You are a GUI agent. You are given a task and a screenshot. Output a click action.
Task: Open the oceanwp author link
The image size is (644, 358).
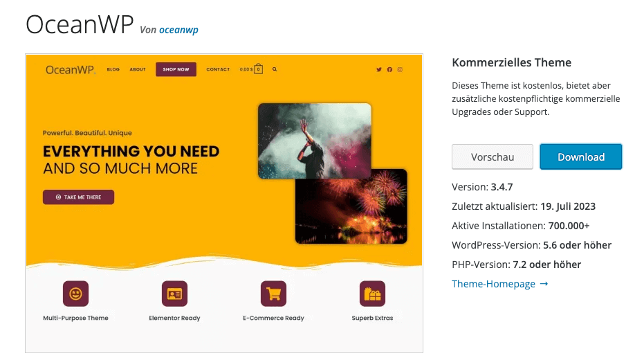[178, 30]
